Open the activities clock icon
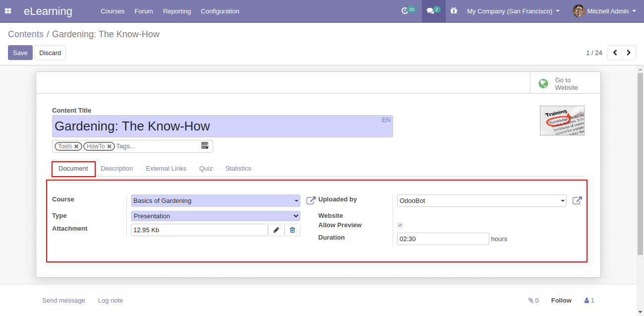 coord(405,11)
